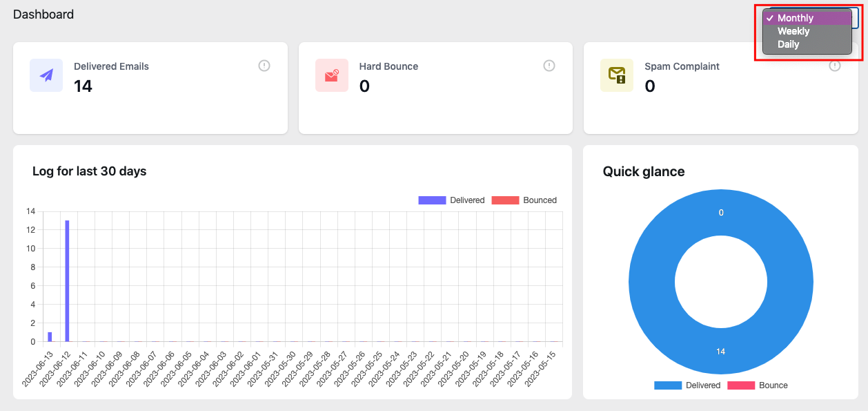The width and height of the screenshot is (868, 411).
Task: Click the Spam Complaint label
Action: pyautogui.click(x=682, y=66)
